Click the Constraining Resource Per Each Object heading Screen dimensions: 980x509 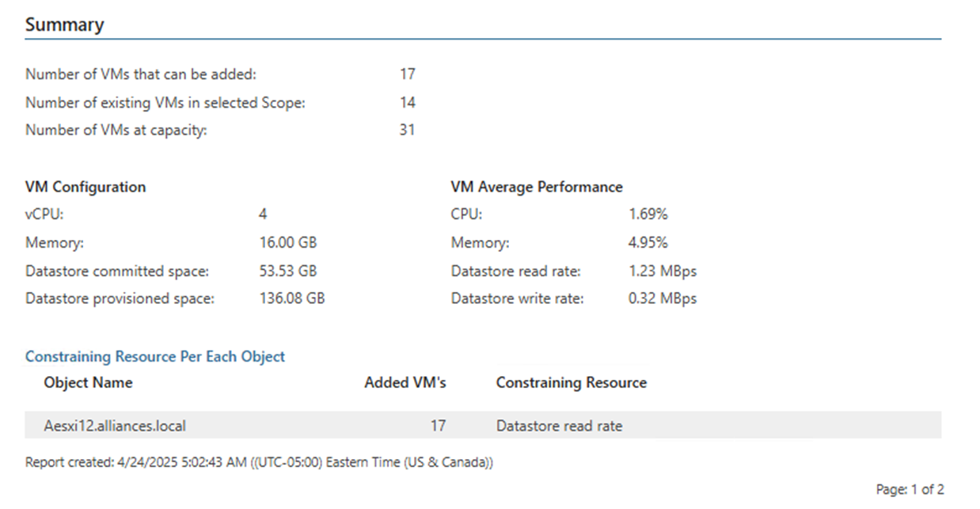(155, 356)
